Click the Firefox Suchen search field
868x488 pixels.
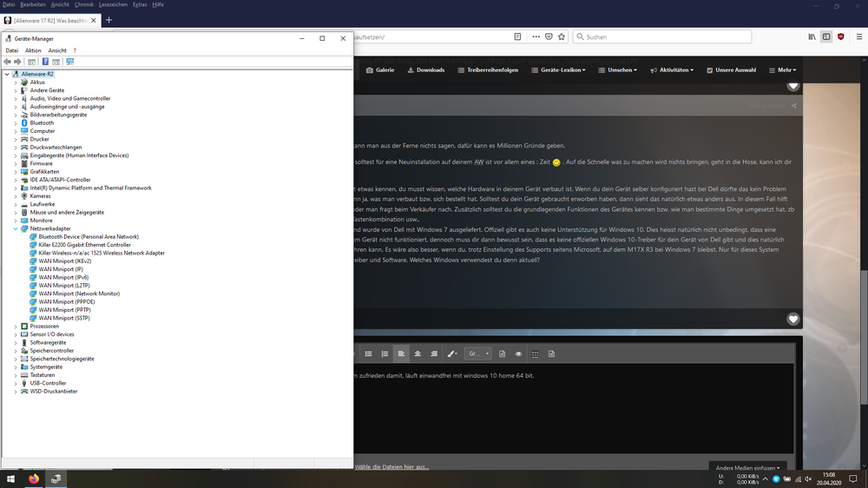664,37
